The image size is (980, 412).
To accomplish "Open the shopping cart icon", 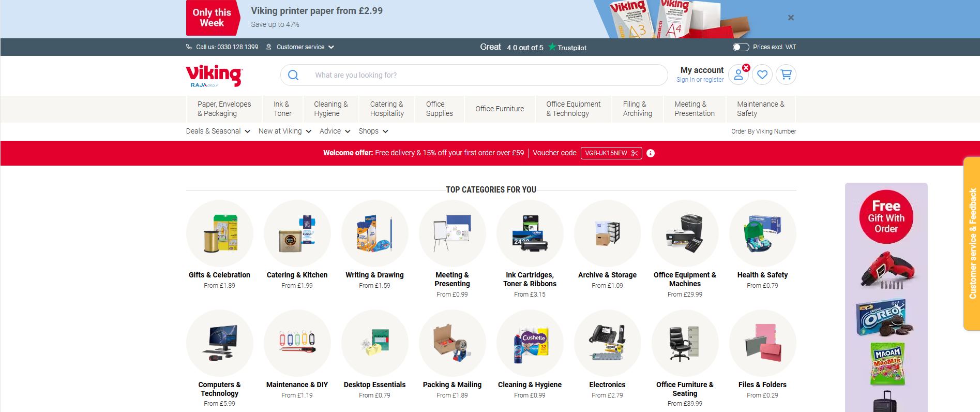I will (786, 75).
